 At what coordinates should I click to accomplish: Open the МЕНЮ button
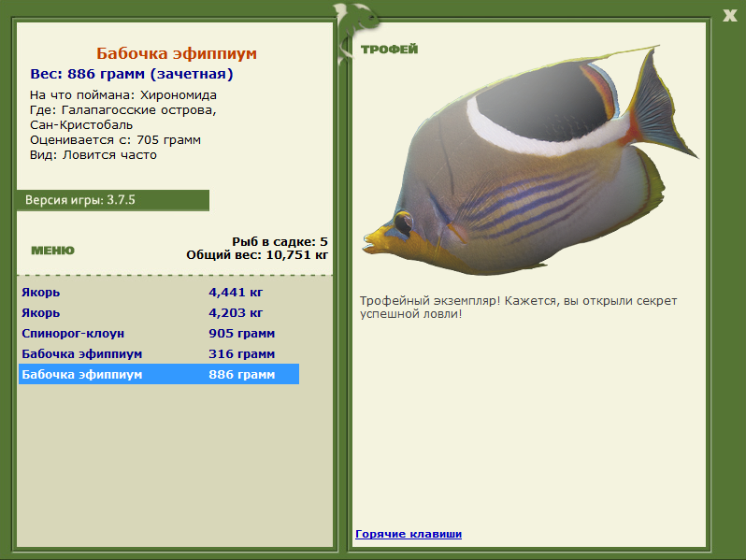point(52,251)
